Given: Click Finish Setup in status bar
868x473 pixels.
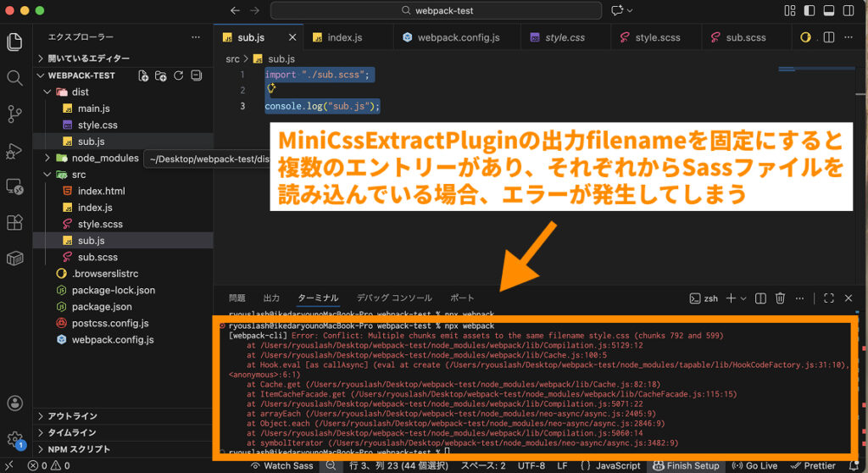Looking at the screenshot, I should 686,465.
